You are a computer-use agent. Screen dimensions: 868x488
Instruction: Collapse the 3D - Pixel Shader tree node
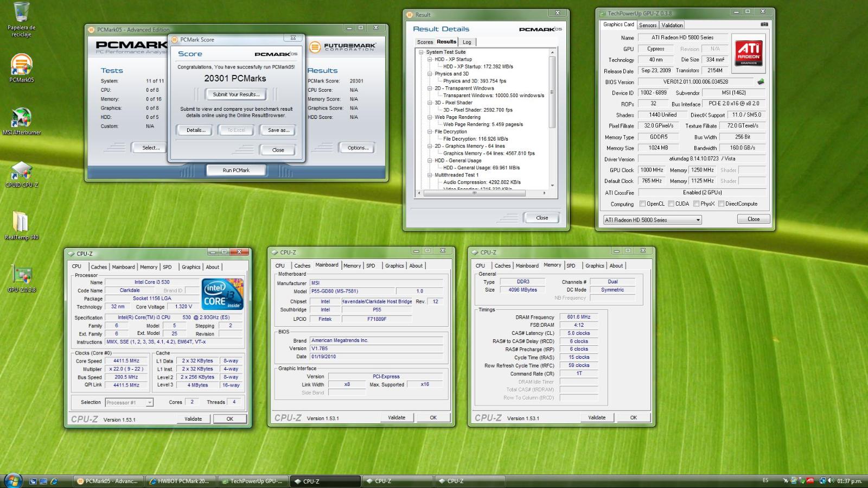click(x=429, y=103)
